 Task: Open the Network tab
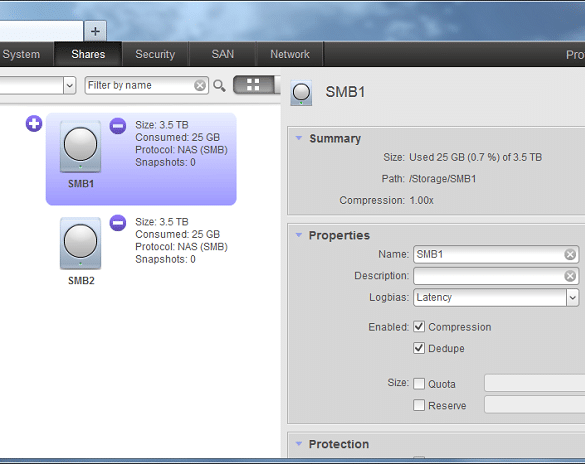(x=290, y=54)
